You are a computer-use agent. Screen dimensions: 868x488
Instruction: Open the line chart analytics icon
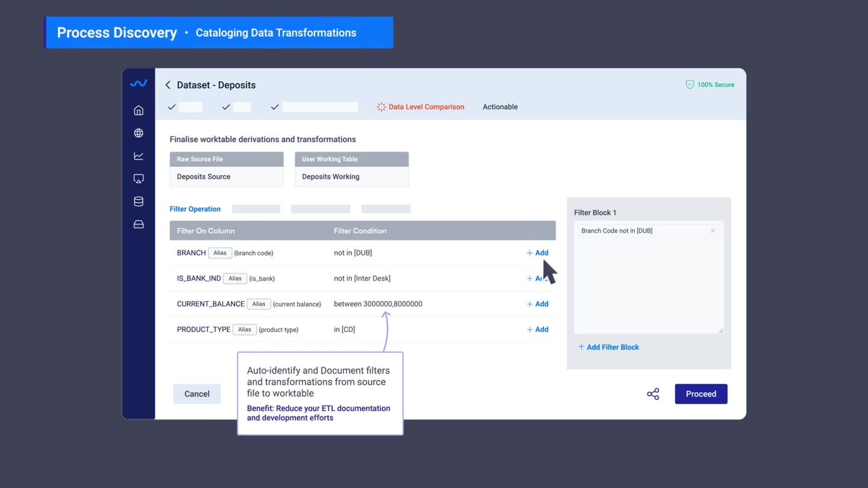click(139, 156)
